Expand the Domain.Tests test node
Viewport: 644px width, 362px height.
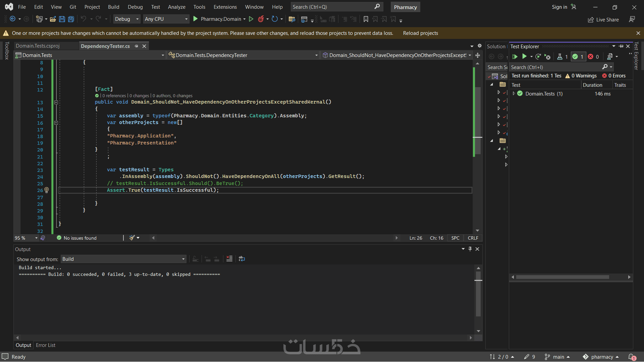click(514, 94)
